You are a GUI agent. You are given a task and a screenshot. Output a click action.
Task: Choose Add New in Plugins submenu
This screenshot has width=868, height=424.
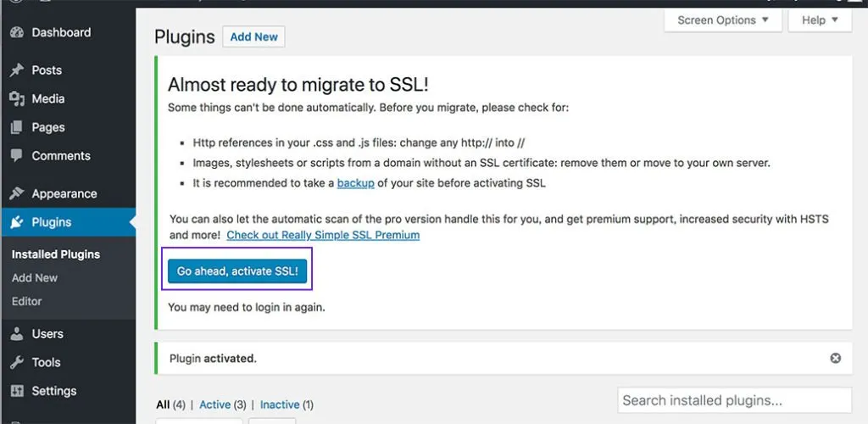pos(34,278)
